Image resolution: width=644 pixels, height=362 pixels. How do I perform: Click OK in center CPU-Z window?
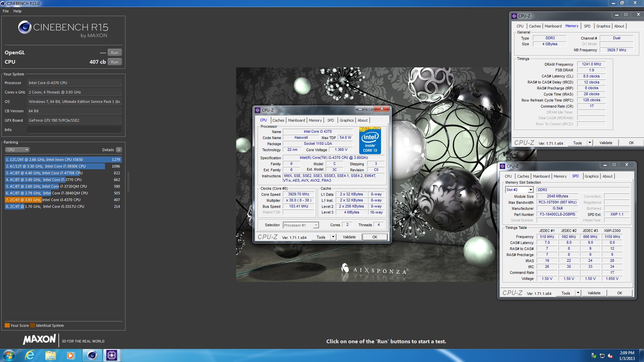point(375,237)
